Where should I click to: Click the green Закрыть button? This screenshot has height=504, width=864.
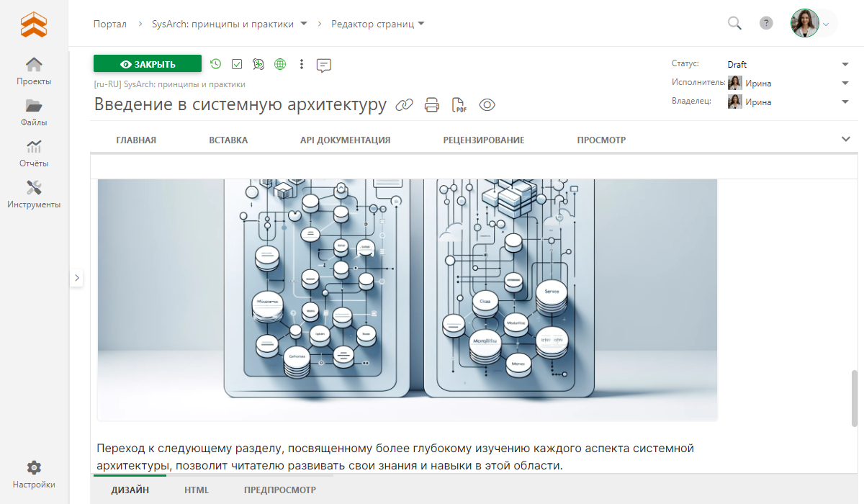coord(148,64)
